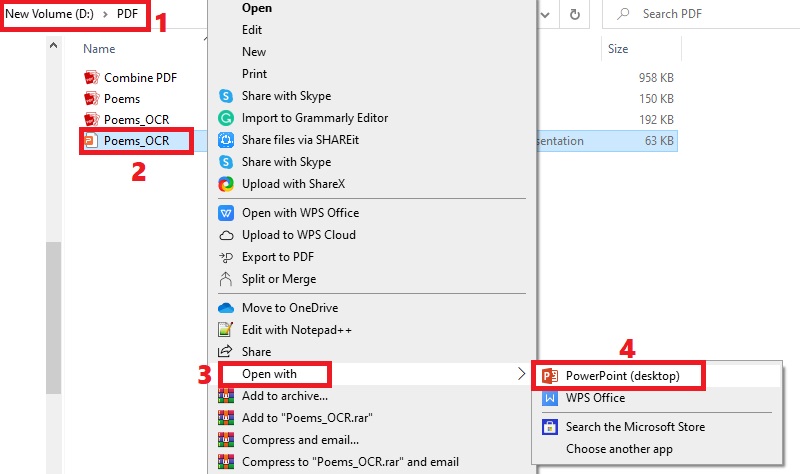Click the Share arrow icon
Screen dimensions: 800x474
pyautogui.click(x=226, y=352)
